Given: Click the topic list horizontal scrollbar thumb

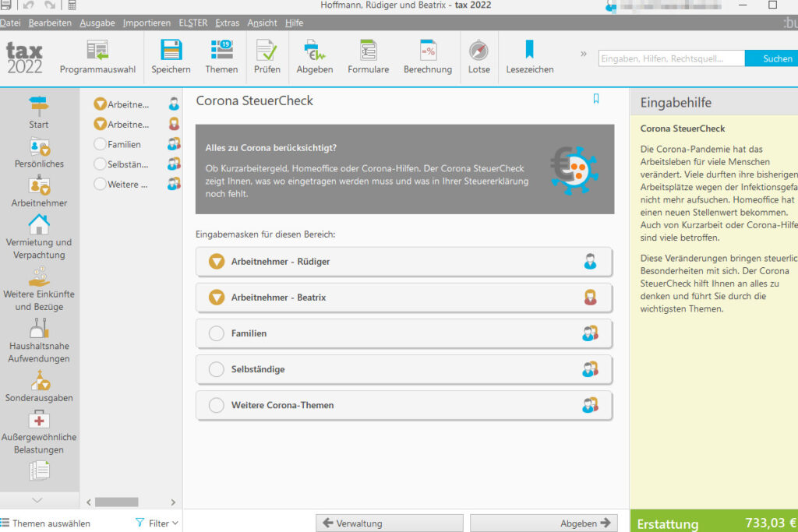Looking at the screenshot, I should point(117,502).
